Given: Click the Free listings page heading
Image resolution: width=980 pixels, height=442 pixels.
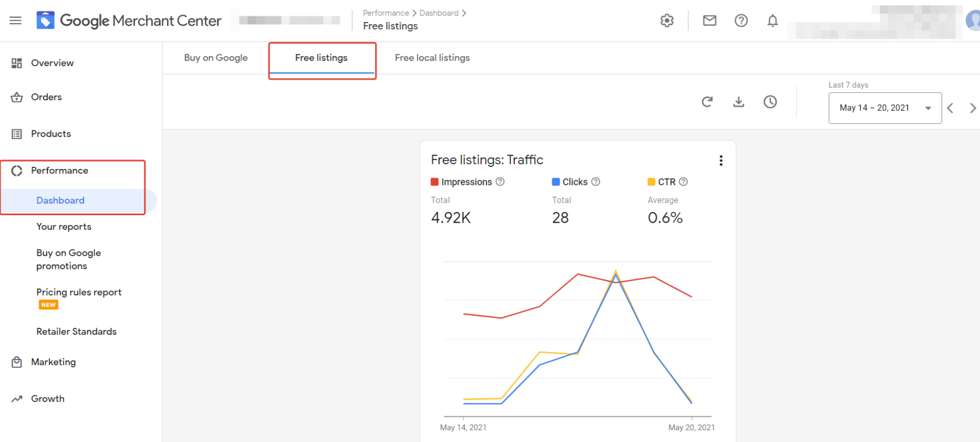Looking at the screenshot, I should 390,26.
